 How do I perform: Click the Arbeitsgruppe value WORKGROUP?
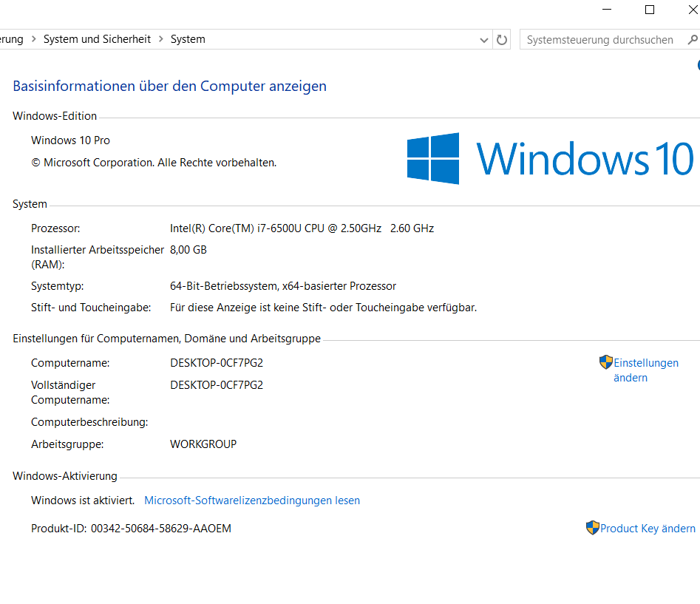pos(203,444)
